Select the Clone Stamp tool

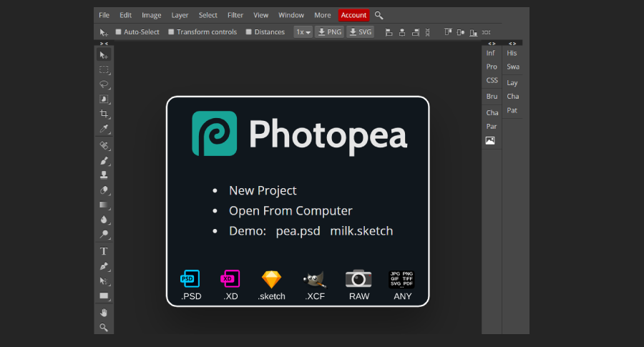pyautogui.click(x=104, y=175)
